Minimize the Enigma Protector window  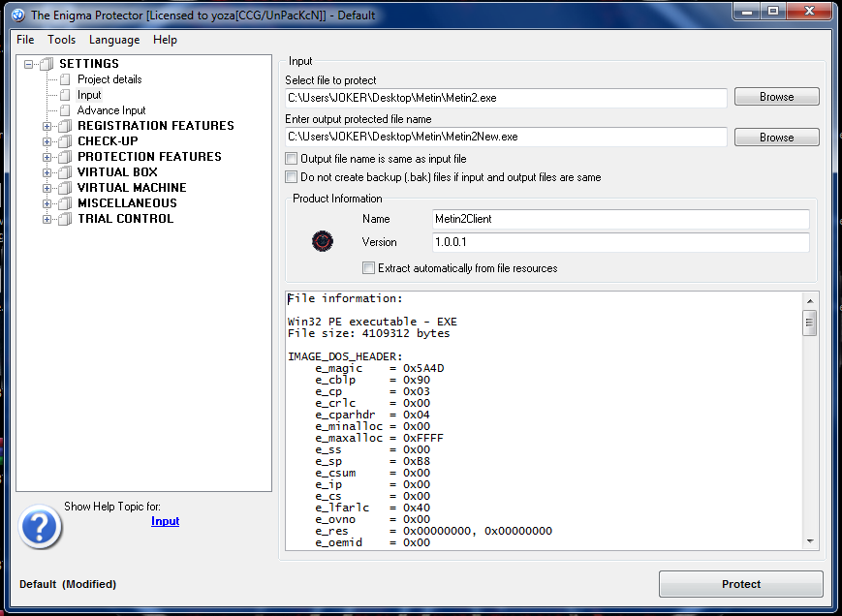(x=747, y=11)
